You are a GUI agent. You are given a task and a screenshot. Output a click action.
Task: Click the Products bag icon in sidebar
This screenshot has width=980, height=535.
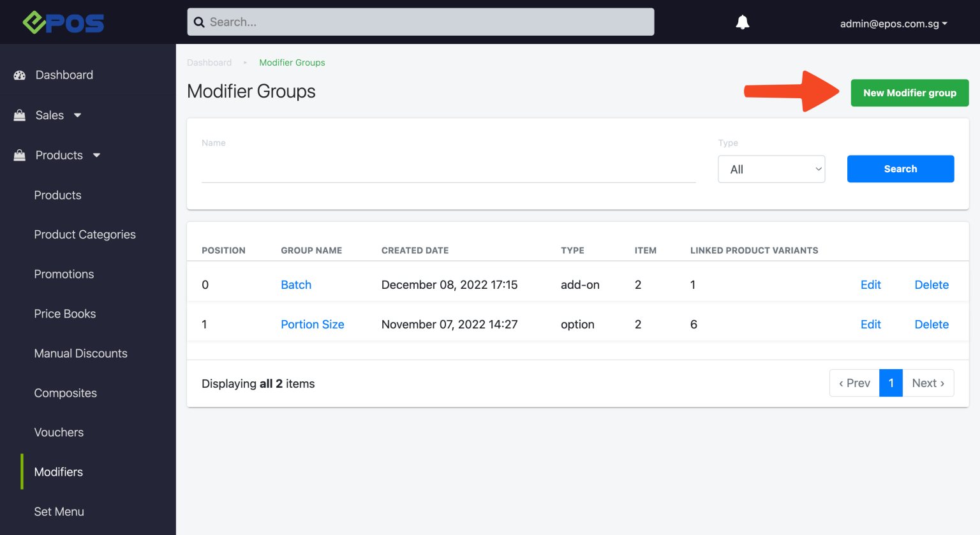click(20, 156)
